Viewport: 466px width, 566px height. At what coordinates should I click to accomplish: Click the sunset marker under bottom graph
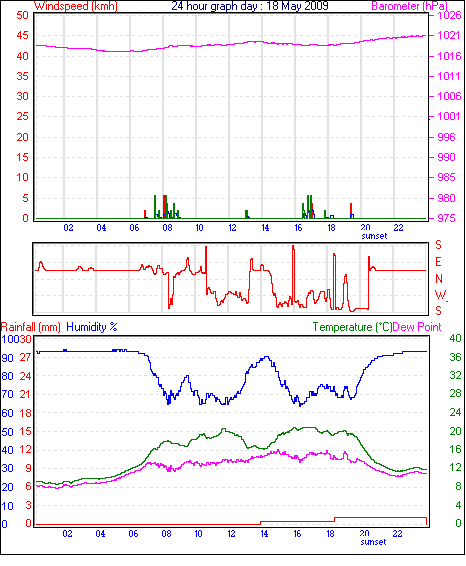tap(374, 542)
